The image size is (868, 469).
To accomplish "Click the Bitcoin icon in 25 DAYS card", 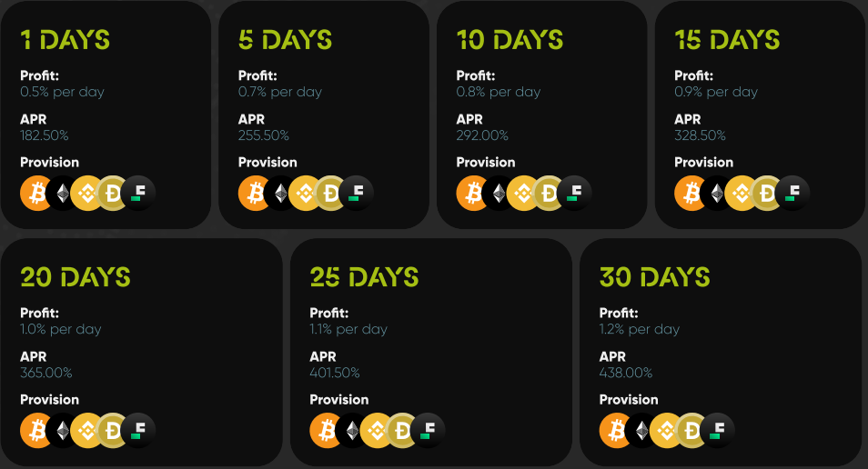I will tap(326, 431).
